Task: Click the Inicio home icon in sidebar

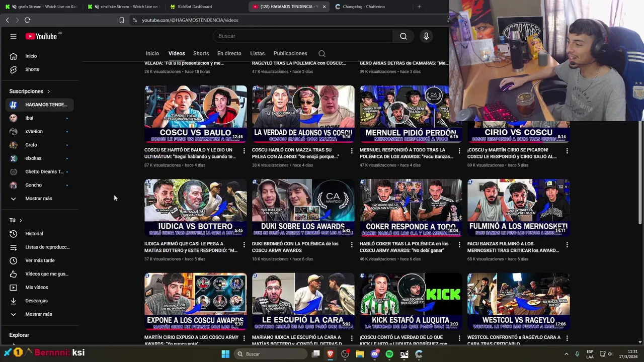Action: [14, 56]
